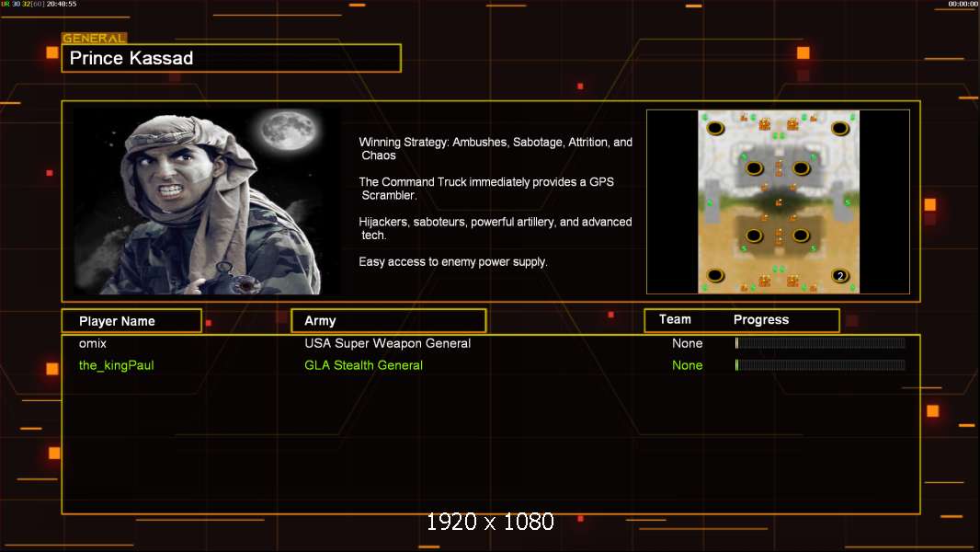The width and height of the screenshot is (980, 552).
Task: Click GLA Stealth General army entry
Action: [364, 365]
